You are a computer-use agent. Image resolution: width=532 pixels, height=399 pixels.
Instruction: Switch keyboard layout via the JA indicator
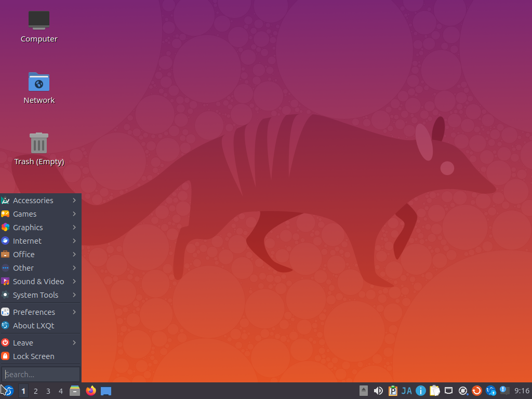click(407, 391)
